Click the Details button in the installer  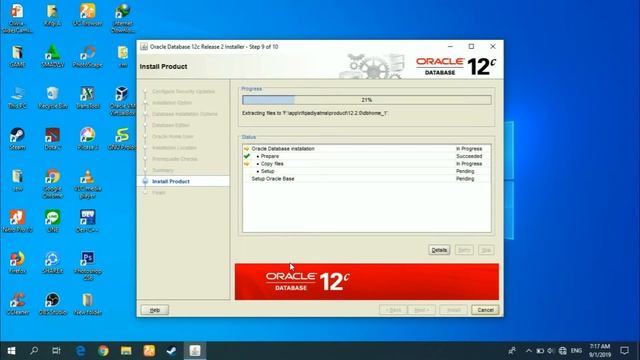coord(439,250)
